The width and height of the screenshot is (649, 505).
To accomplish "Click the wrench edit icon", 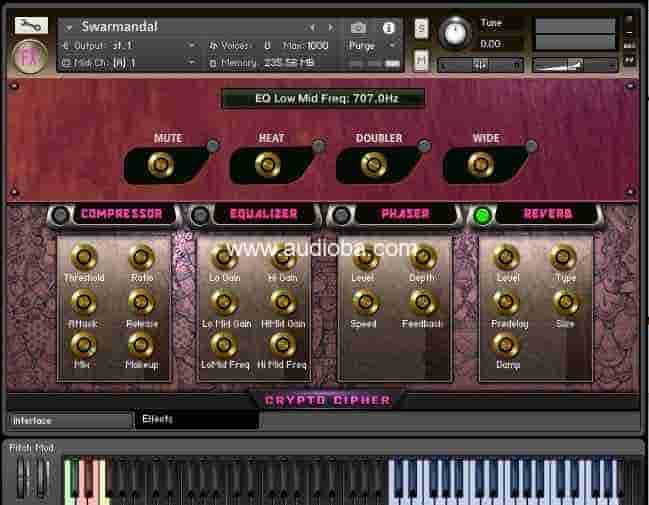I will [x=31, y=25].
